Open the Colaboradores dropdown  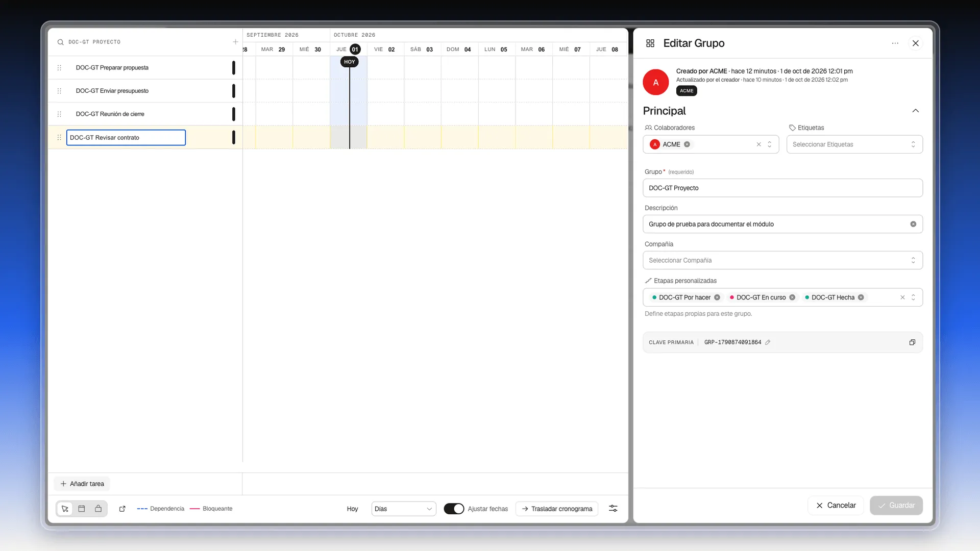(x=770, y=144)
